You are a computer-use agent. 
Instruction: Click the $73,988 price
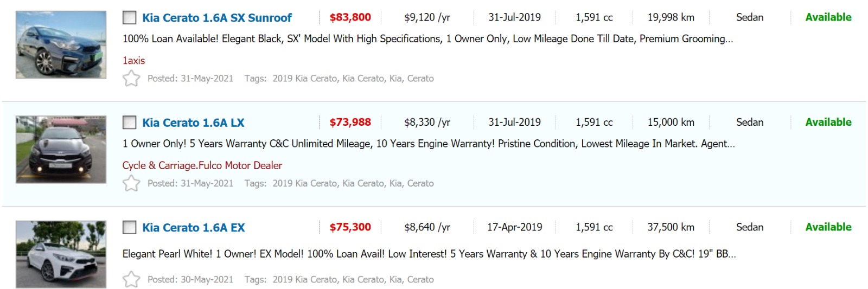tap(350, 123)
